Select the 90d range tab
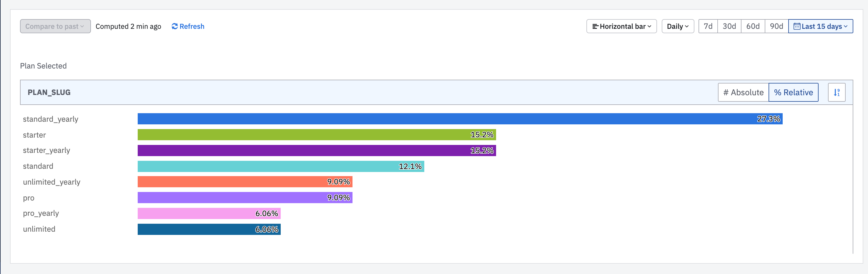The width and height of the screenshot is (868, 274). click(776, 26)
